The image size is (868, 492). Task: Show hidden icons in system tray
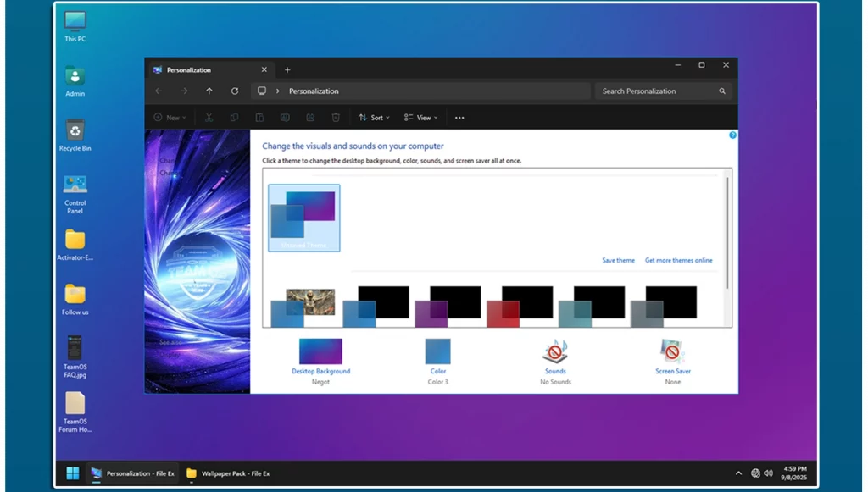click(x=738, y=473)
